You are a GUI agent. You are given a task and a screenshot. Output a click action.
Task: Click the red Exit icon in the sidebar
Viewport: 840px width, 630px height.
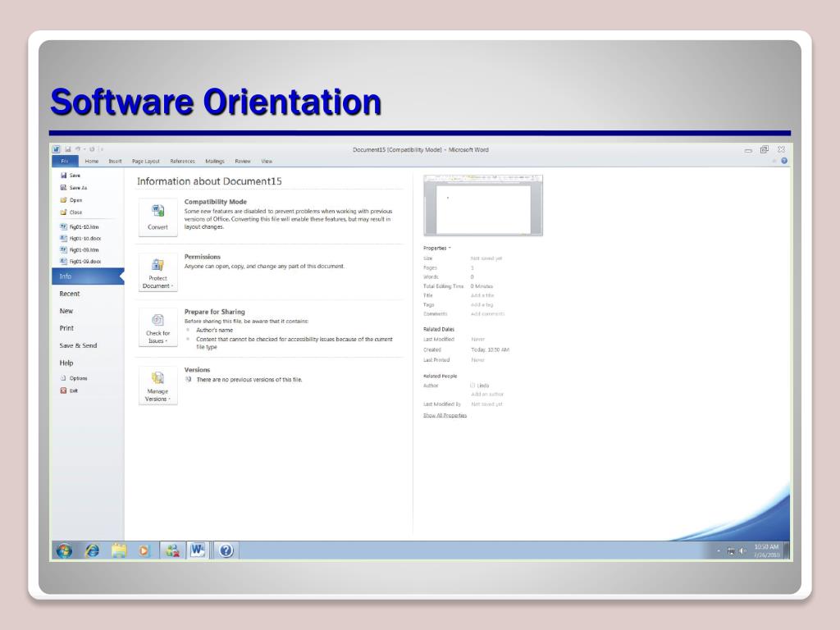coord(63,390)
